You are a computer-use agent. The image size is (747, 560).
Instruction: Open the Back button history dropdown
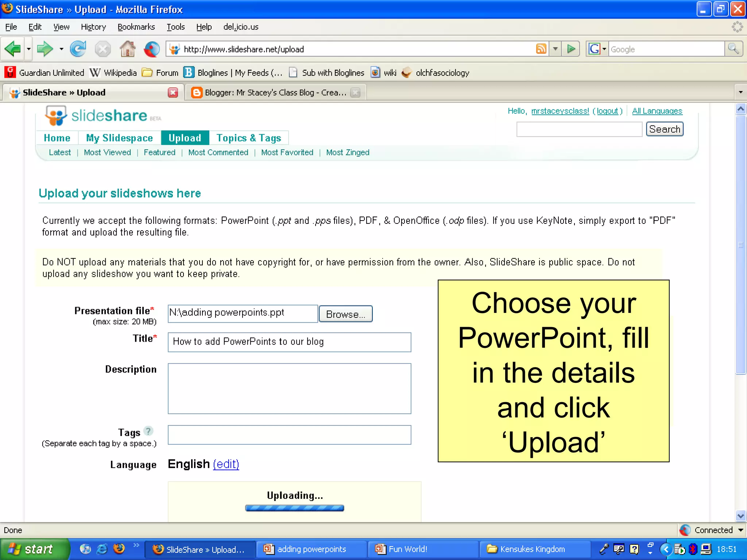pos(28,49)
